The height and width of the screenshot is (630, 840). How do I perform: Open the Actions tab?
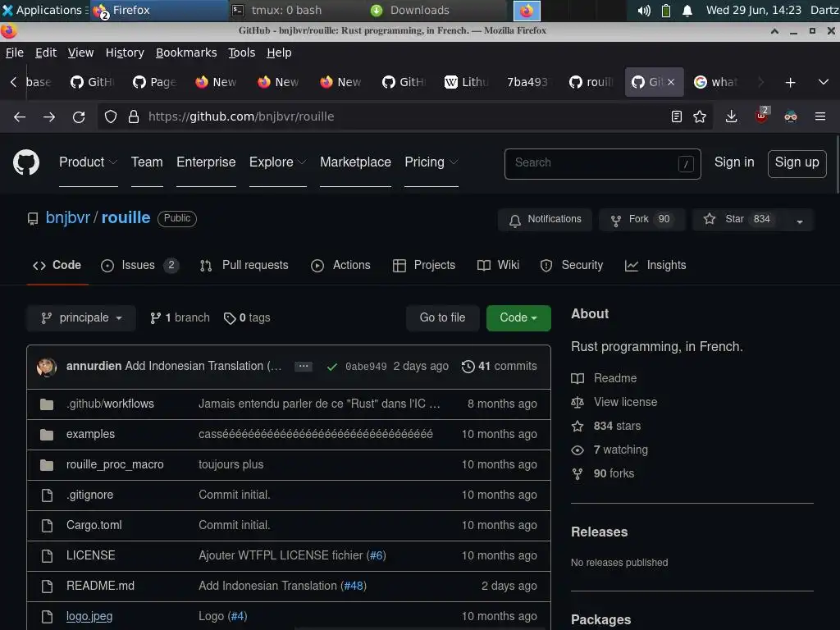click(340, 265)
